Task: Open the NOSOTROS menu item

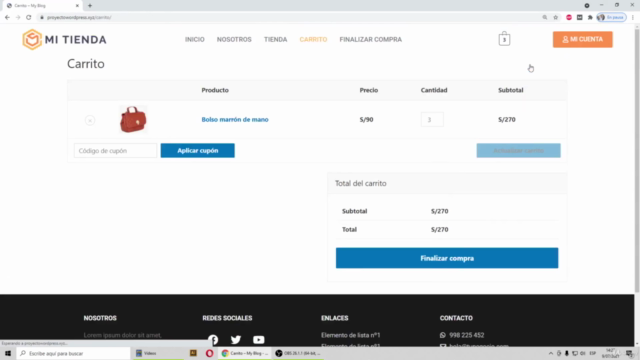Action: 234,40
